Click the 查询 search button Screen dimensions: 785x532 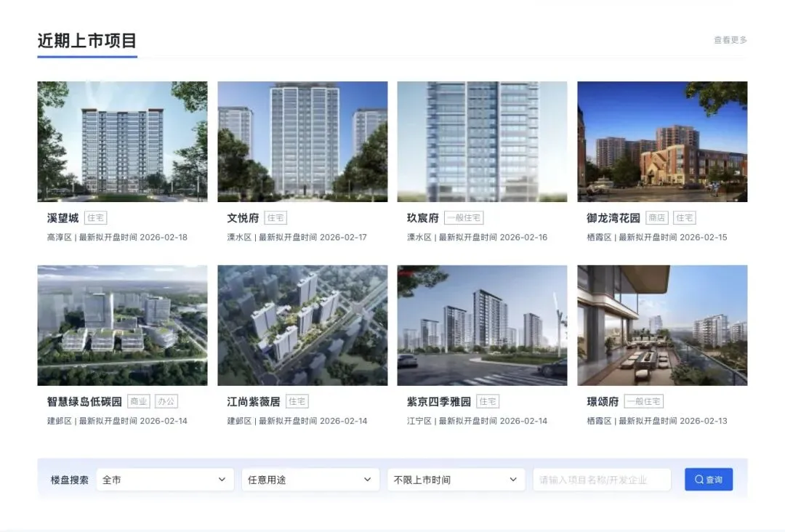(709, 480)
